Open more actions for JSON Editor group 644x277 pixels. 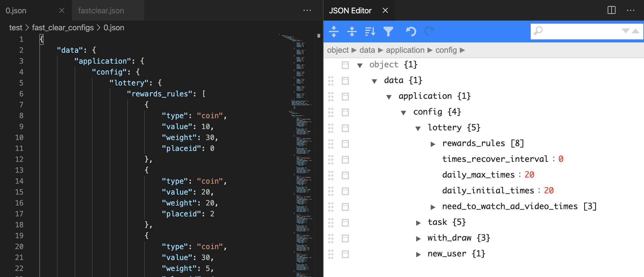click(631, 10)
